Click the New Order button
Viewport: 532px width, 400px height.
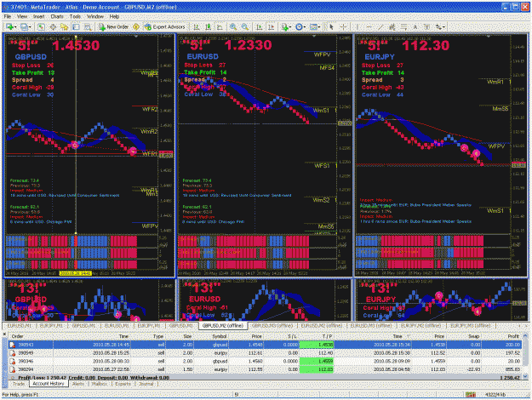coord(114,26)
